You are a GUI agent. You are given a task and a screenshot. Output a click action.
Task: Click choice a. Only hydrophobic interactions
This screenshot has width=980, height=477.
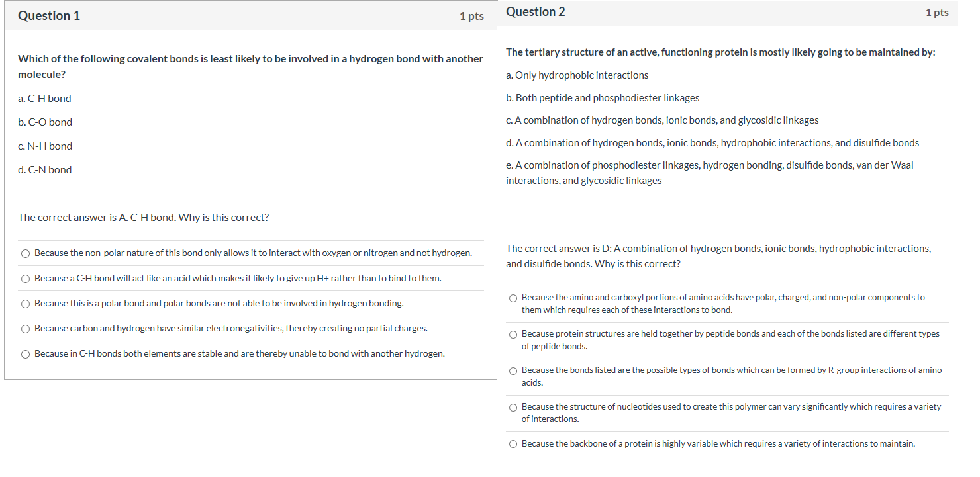[x=577, y=75]
